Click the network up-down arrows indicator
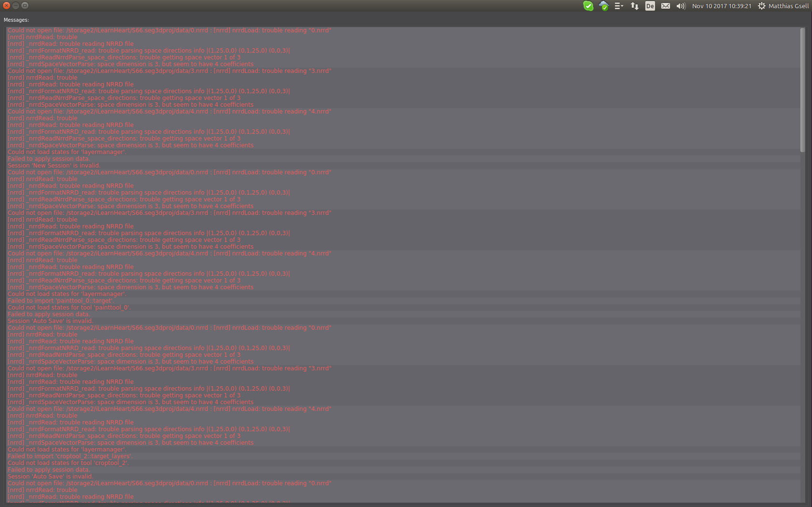Screen dimensions: 812x507 634,6
